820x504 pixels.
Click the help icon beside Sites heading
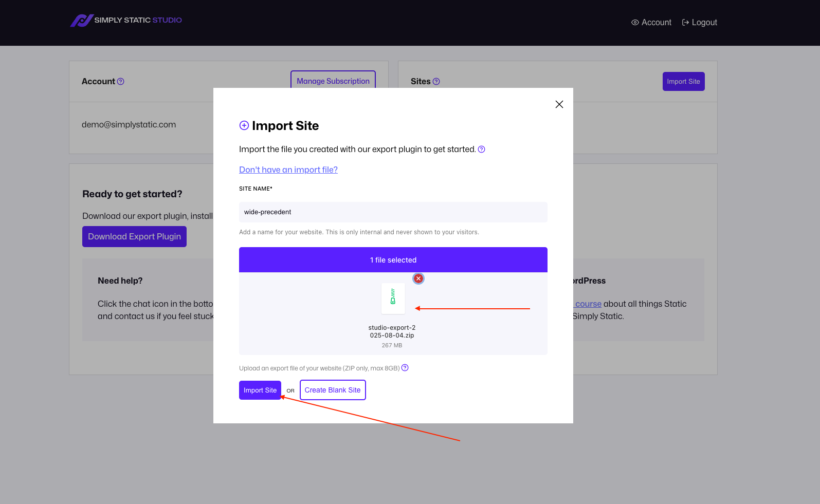pyautogui.click(x=436, y=82)
